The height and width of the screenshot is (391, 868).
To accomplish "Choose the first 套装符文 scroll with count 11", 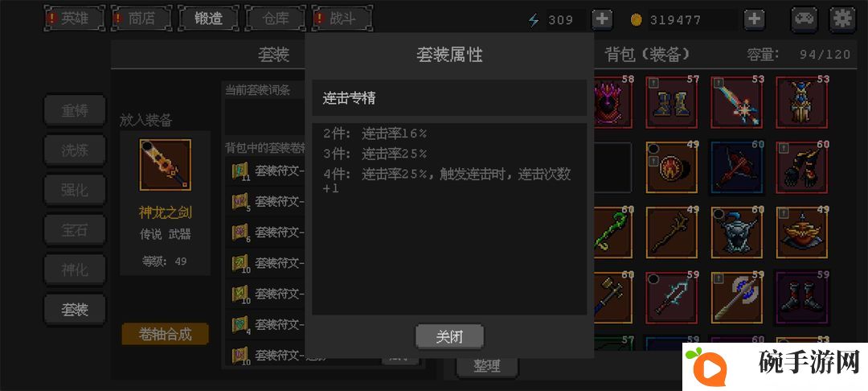I will pos(268,171).
